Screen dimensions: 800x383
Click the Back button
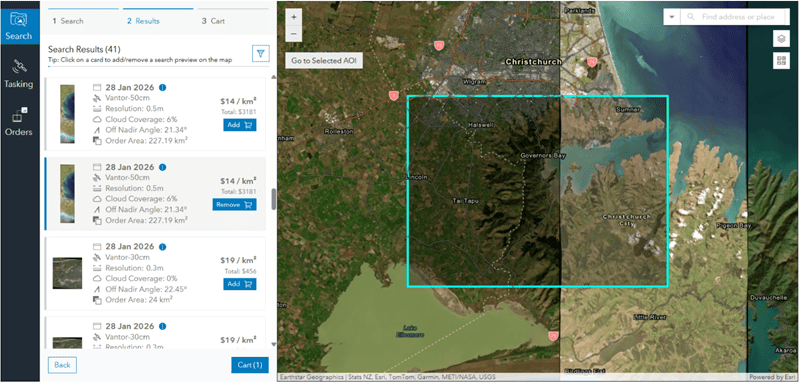pos(62,365)
